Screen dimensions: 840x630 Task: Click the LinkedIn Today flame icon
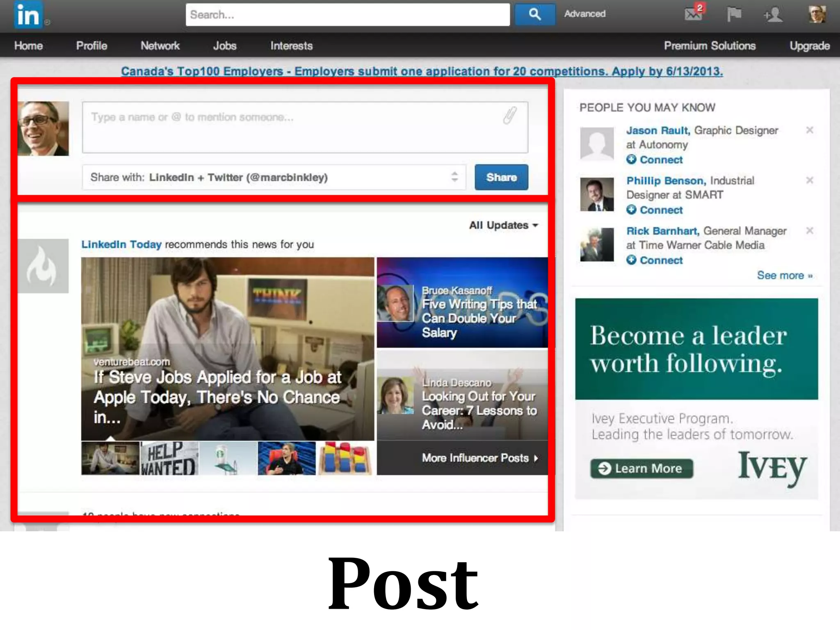tap(43, 266)
